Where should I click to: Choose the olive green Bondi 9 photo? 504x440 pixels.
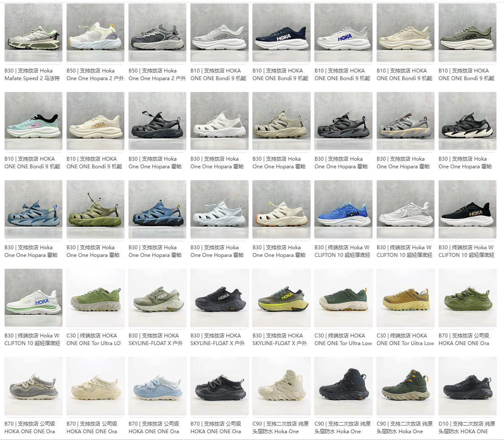[468, 32]
